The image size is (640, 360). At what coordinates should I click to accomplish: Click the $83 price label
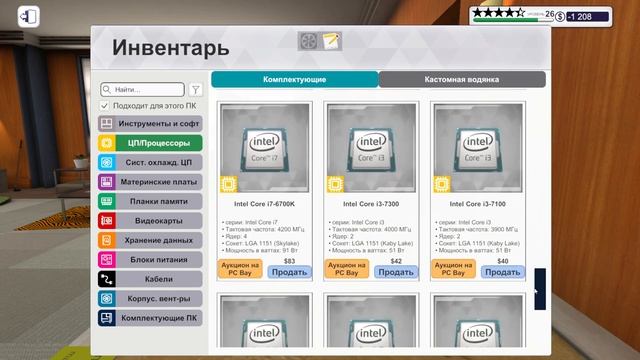click(x=289, y=261)
